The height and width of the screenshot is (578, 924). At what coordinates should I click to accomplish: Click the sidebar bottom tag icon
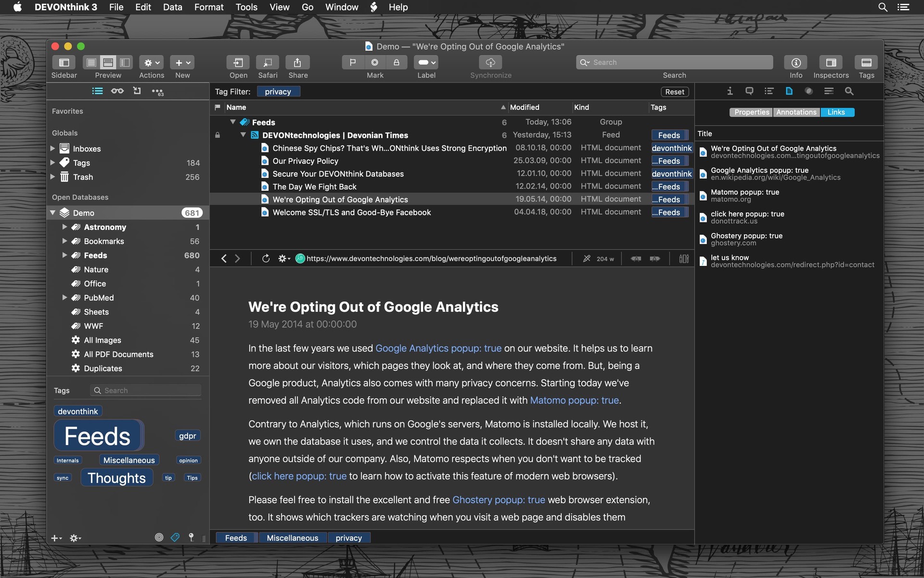pos(175,537)
